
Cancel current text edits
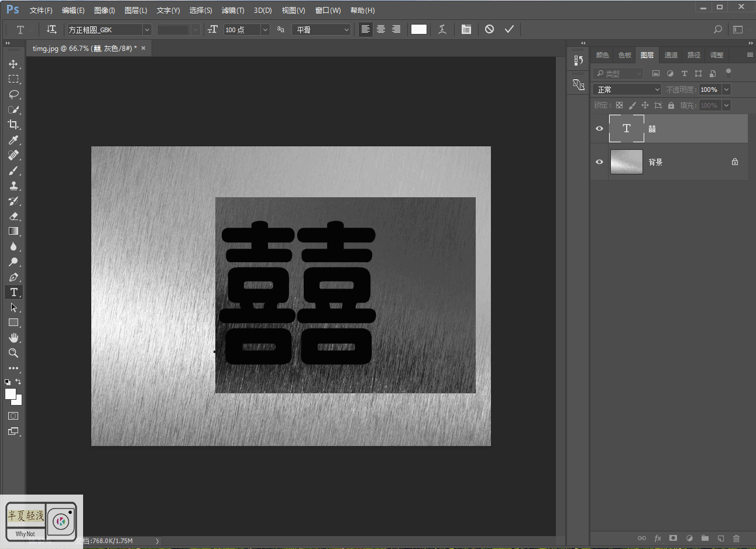[x=490, y=29]
